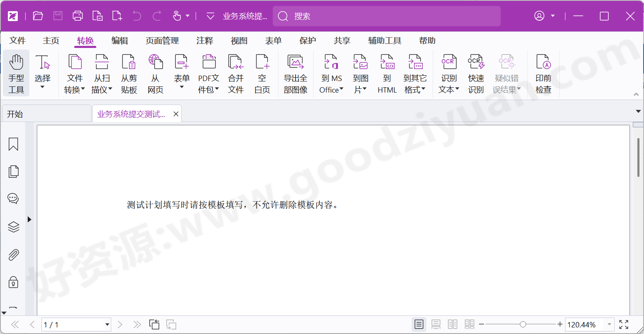The height and width of the screenshot is (334, 644).
Task: Click the 选择 select tool button
Action: click(x=43, y=74)
